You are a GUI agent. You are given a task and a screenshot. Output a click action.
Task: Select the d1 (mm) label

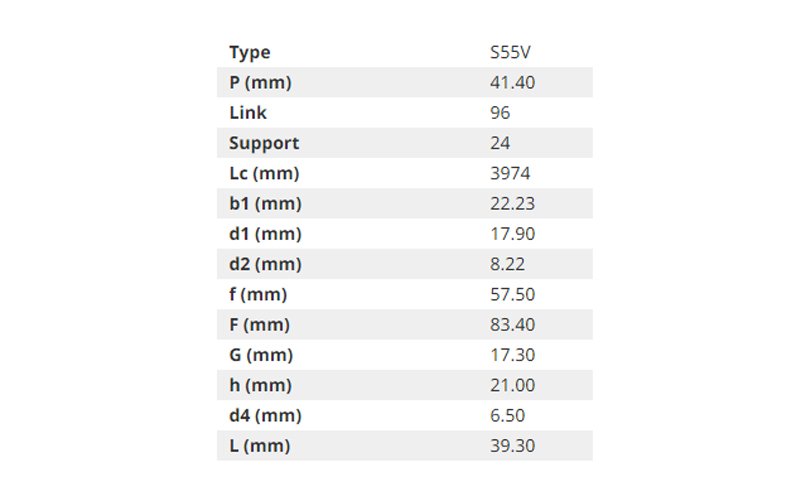point(265,234)
